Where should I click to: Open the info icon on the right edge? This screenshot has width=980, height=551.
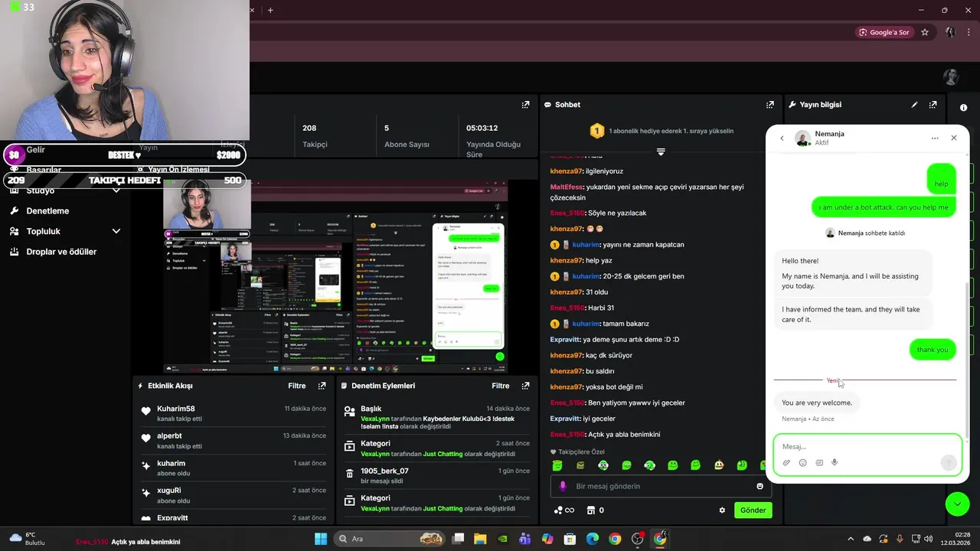point(964,108)
